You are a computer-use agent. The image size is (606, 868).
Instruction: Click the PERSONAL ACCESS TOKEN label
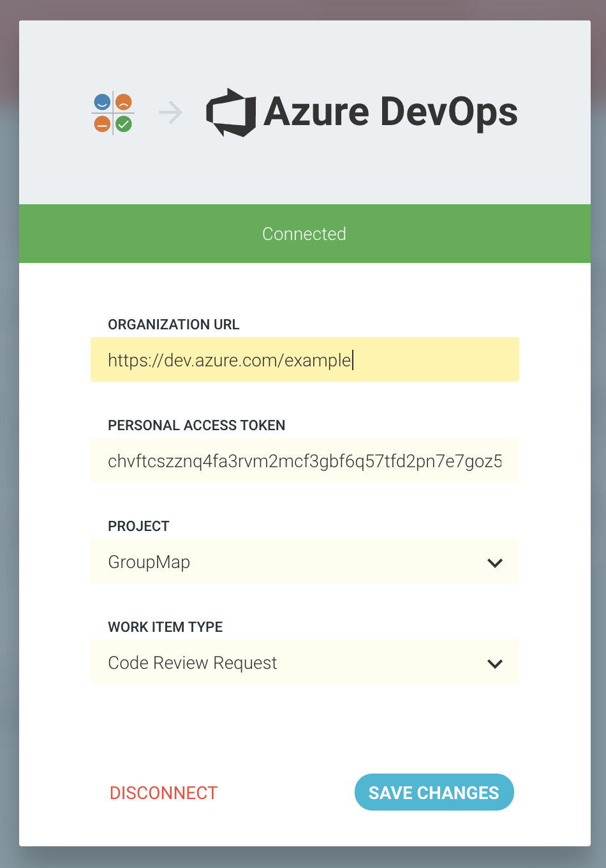(x=196, y=425)
